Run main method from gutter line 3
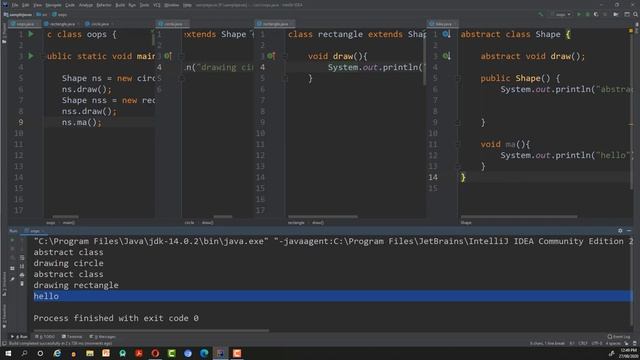Screen dimensions: 640x360 pos(31,56)
